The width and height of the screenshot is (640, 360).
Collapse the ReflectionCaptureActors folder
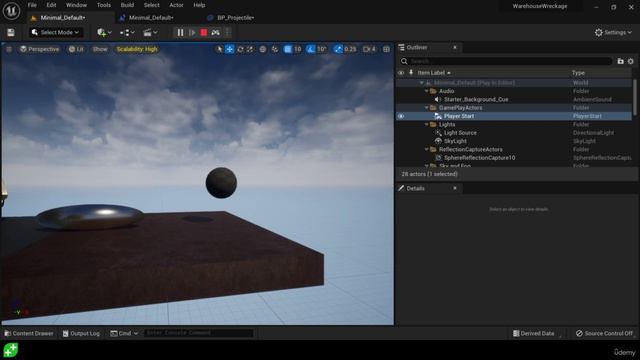click(x=427, y=149)
